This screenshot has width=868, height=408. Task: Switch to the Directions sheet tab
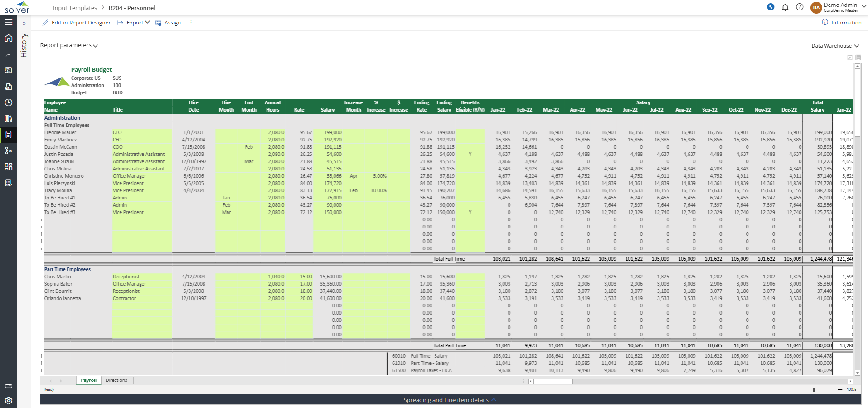(116, 380)
